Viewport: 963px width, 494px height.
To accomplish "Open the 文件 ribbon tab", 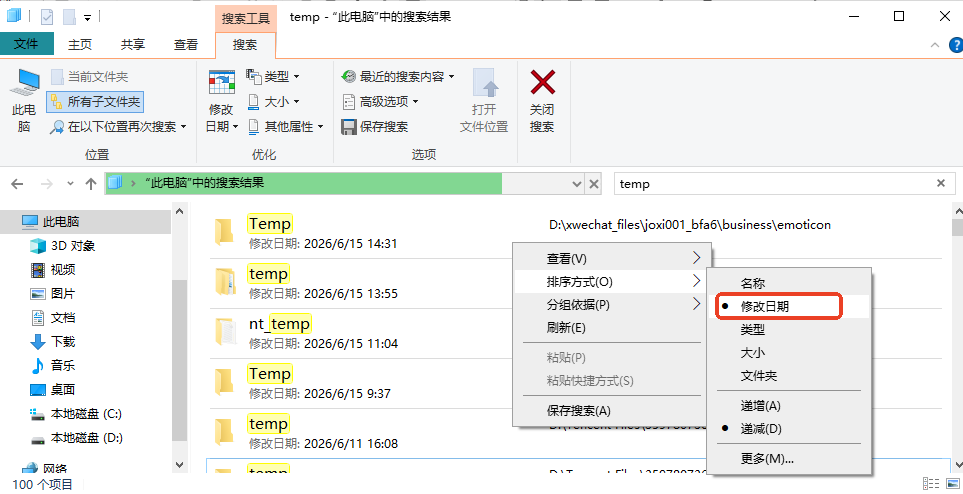I will coord(26,44).
